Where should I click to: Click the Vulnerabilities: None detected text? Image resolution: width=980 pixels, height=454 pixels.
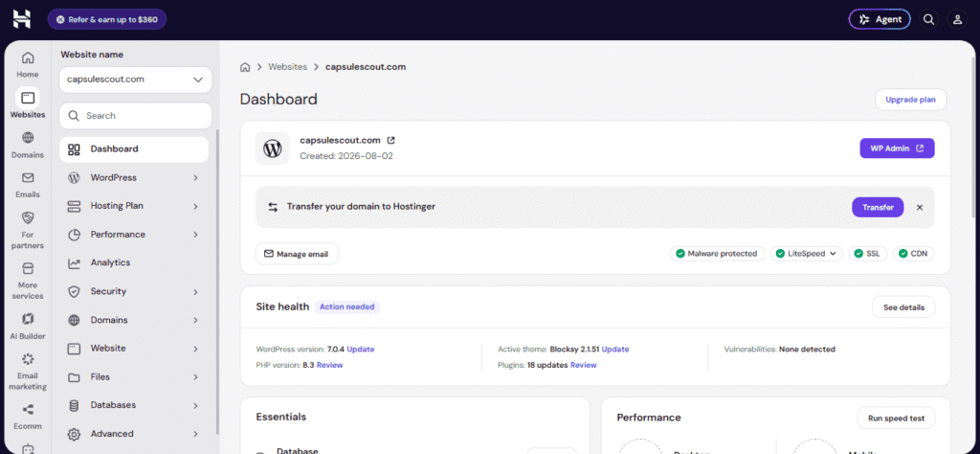point(779,349)
